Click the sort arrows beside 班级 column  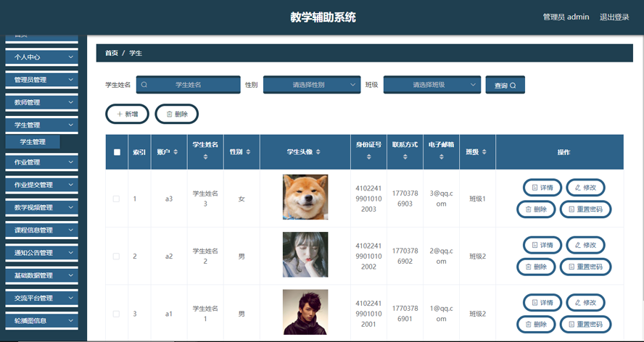point(484,152)
